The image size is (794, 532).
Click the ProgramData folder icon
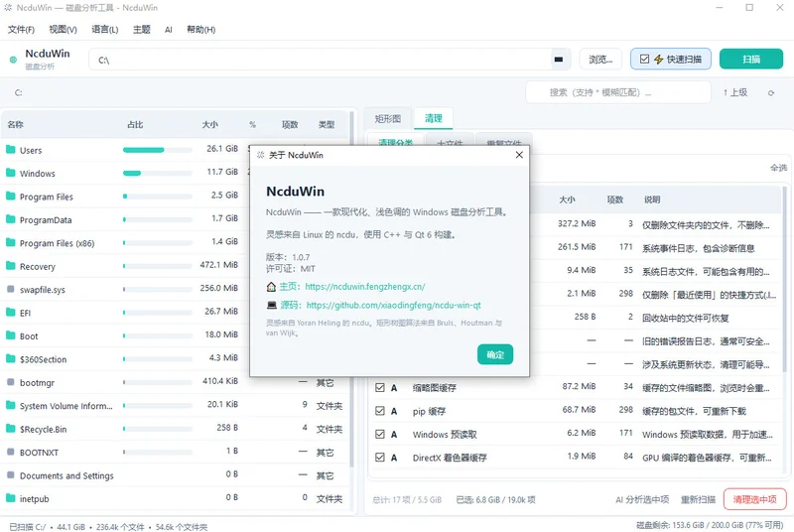point(11,219)
